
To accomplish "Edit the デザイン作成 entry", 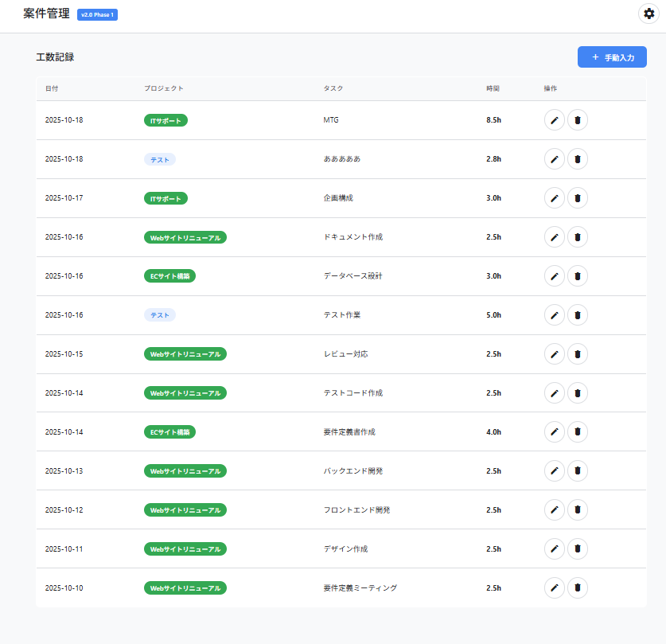I will tap(555, 549).
